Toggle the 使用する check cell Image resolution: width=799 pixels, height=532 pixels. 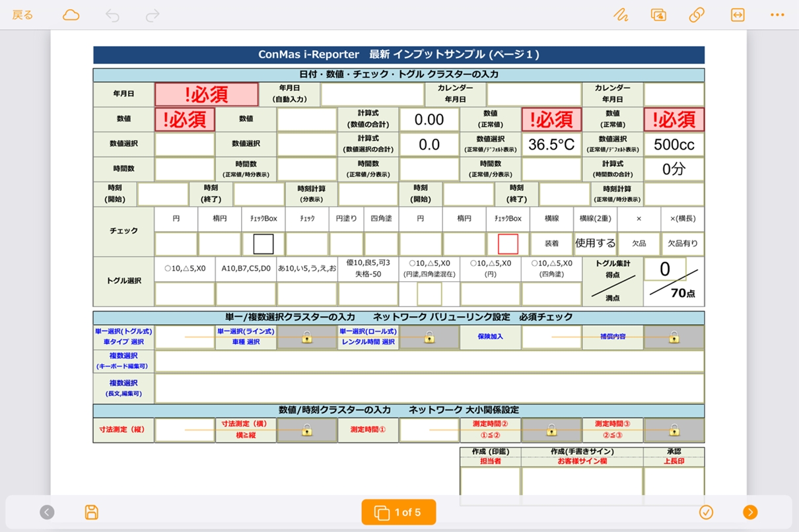point(596,244)
